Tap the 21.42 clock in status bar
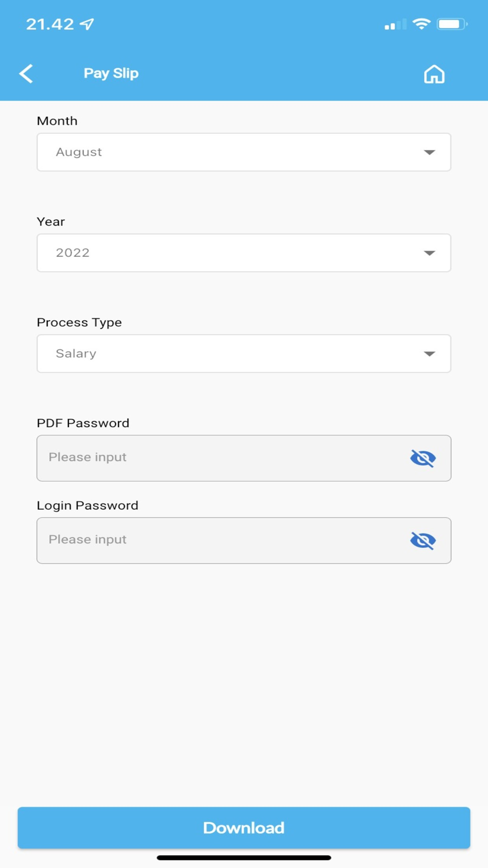 pos(50,24)
